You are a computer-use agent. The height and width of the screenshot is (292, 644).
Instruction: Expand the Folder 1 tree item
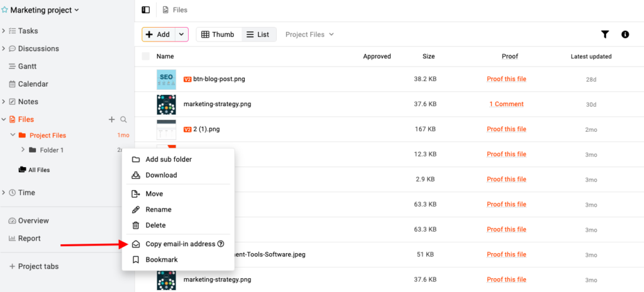[23, 150]
